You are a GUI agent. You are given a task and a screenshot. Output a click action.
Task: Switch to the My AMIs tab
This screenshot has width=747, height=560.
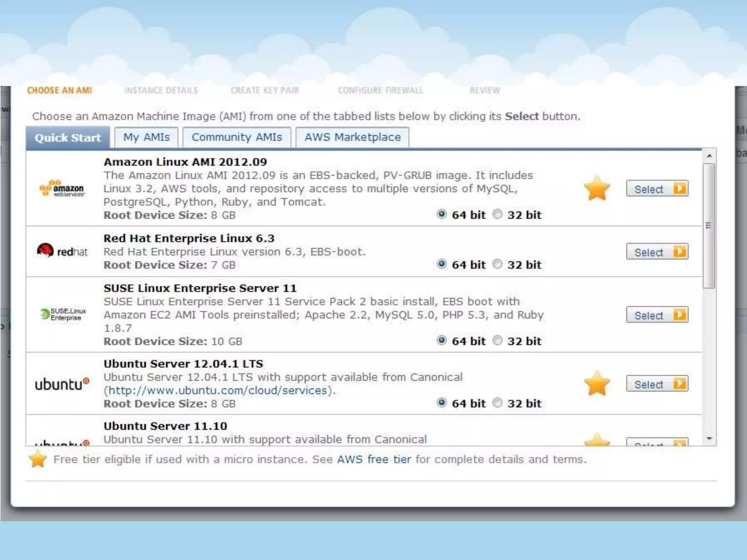pyautogui.click(x=146, y=137)
